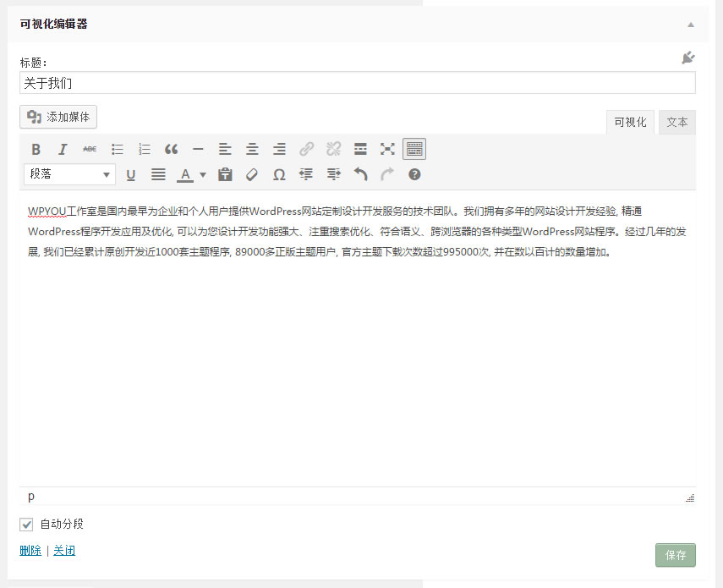Align text left
This screenshot has height=588, width=723.
coord(225,149)
